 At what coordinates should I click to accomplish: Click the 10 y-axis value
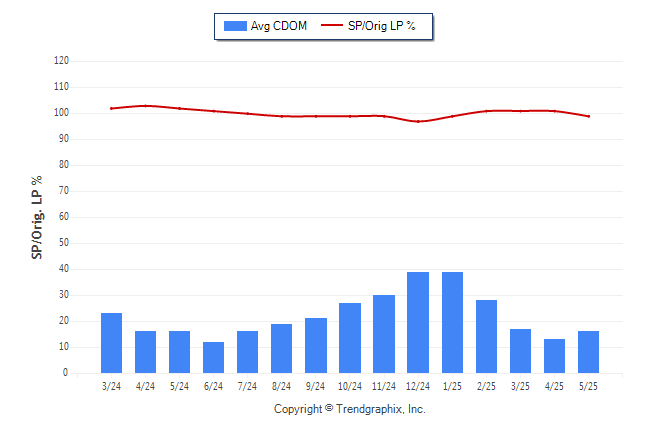tap(64, 347)
